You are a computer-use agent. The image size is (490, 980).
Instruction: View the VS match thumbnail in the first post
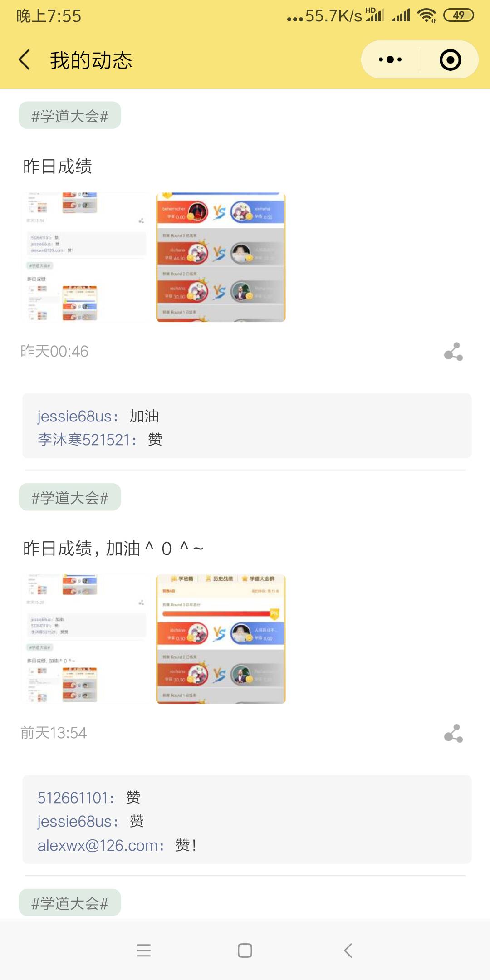click(221, 257)
